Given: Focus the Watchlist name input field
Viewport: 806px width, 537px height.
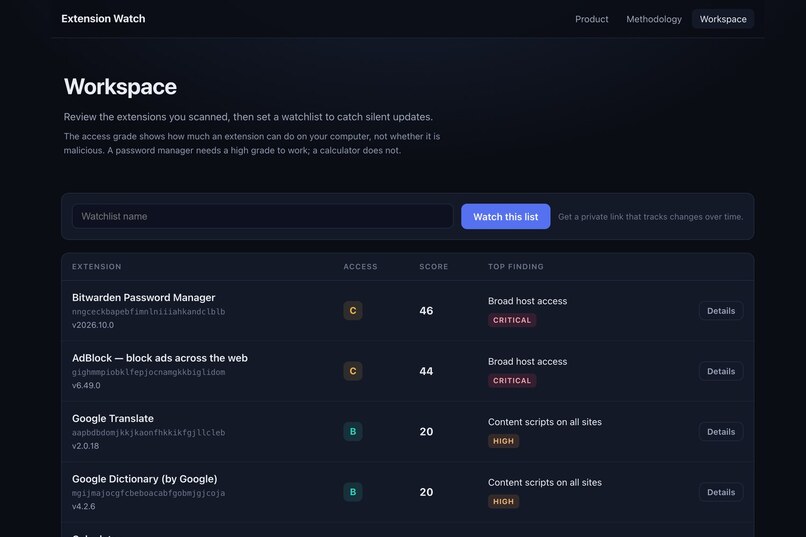Looking at the screenshot, I should click(263, 216).
